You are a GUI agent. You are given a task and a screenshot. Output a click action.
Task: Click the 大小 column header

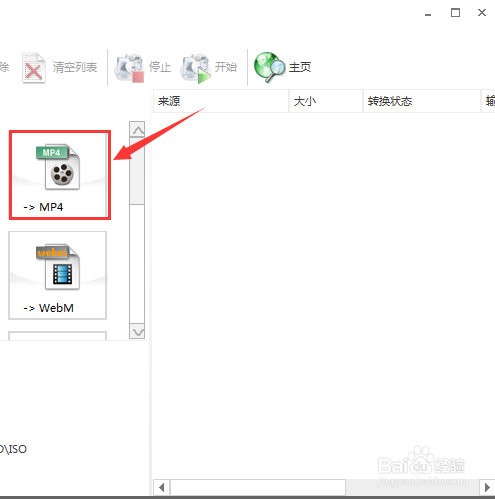326,101
